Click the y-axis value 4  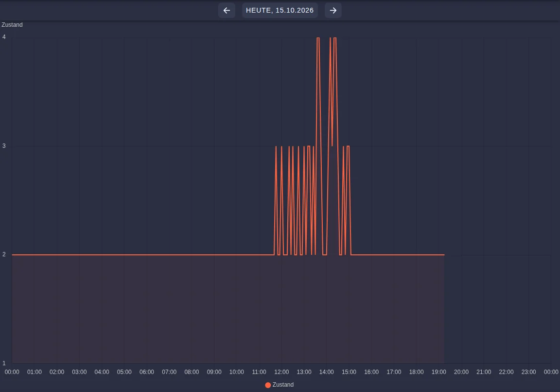point(4,37)
